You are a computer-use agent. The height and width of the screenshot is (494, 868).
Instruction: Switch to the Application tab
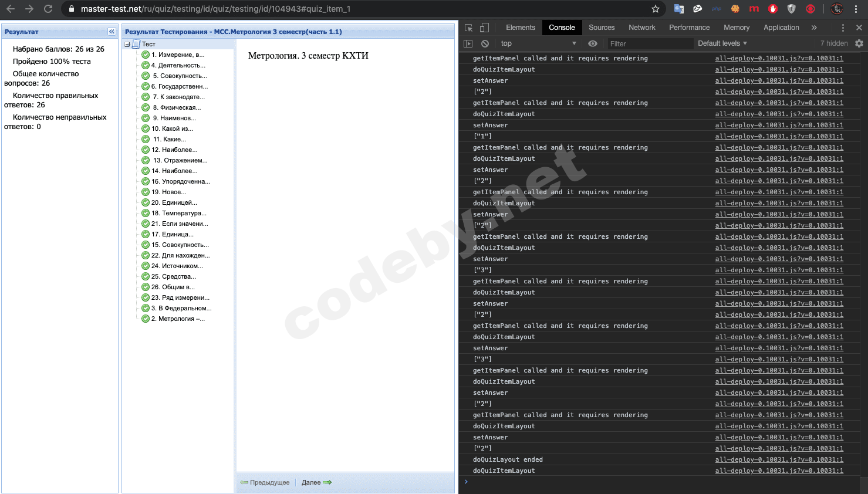(x=781, y=28)
